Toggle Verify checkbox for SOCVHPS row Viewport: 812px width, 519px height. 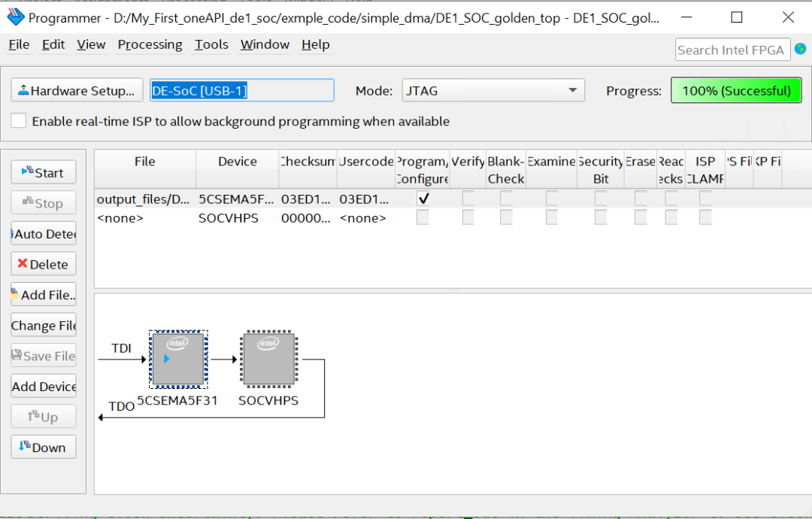pyautogui.click(x=468, y=217)
